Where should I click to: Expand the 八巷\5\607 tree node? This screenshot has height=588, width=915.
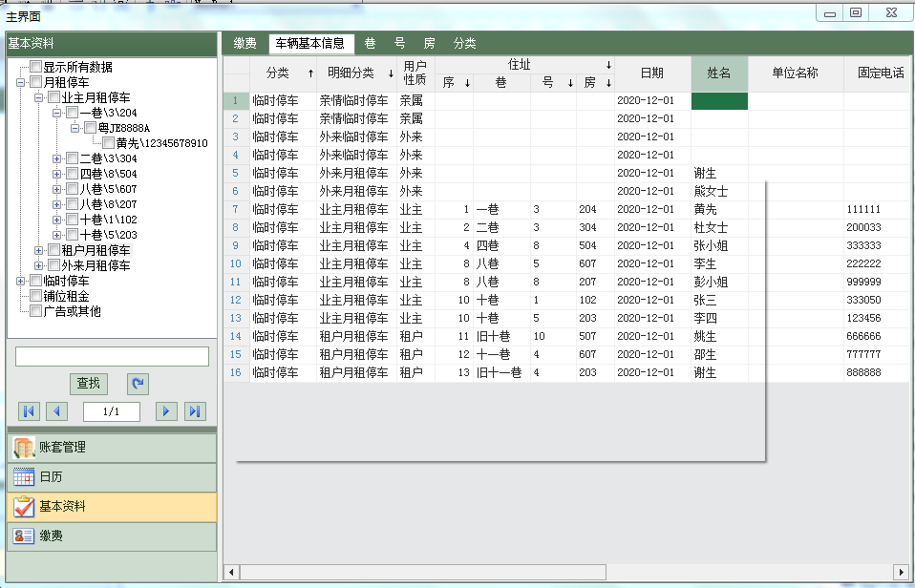pos(56,189)
